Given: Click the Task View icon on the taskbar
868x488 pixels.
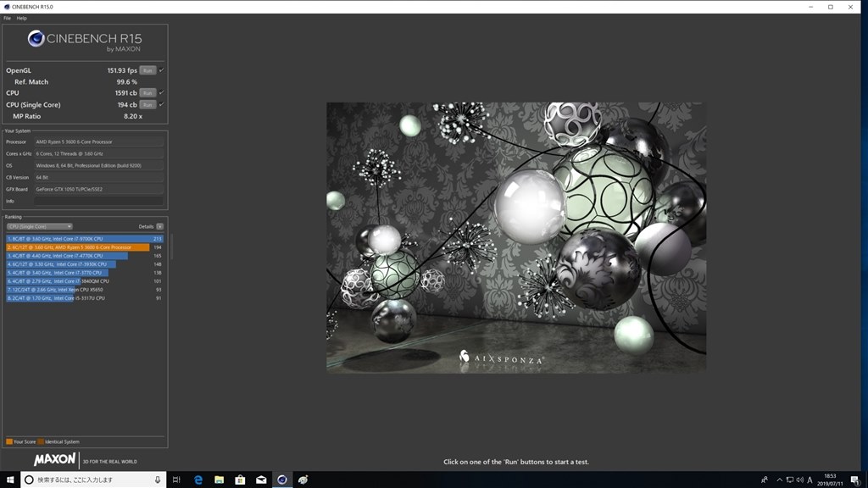Looking at the screenshot, I should tap(176, 480).
